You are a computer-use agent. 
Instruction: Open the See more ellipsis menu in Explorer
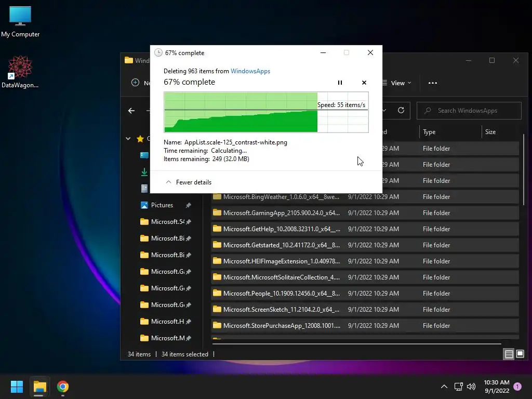433,83
